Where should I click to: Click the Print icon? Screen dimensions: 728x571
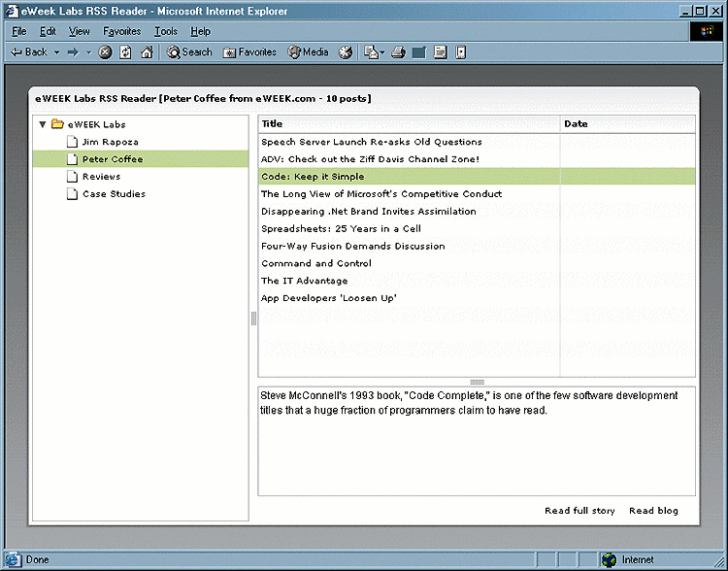[398, 52]
